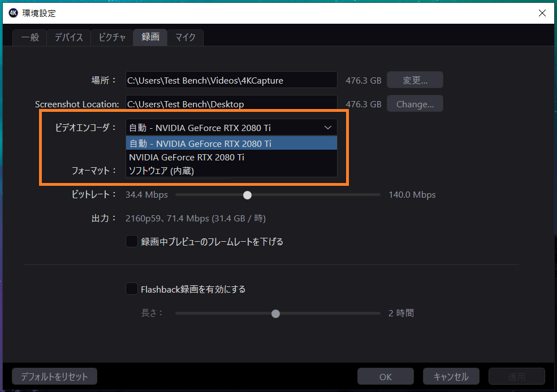Switch to the 一般 tab

[x=30, y=38]
